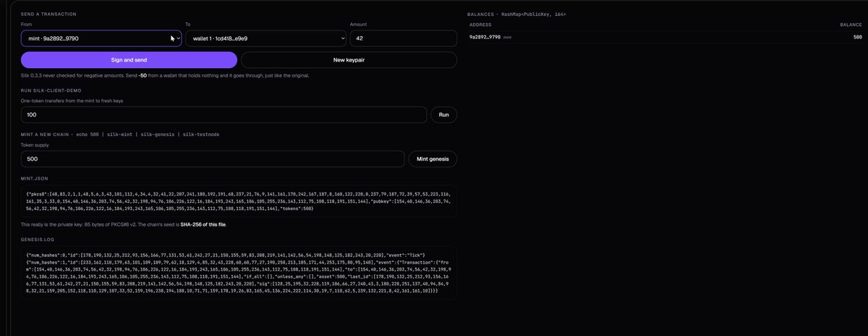Click the SEND A TRANSACTION heading
The width and height of the screenshot is (868, 336).
pyautogui.click(x=48, y=14)
